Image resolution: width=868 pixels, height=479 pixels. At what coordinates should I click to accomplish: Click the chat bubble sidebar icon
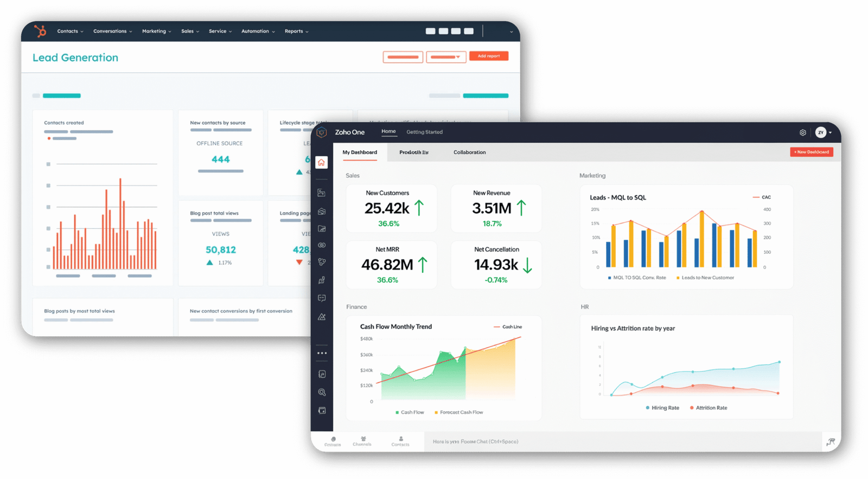point(322,298)
